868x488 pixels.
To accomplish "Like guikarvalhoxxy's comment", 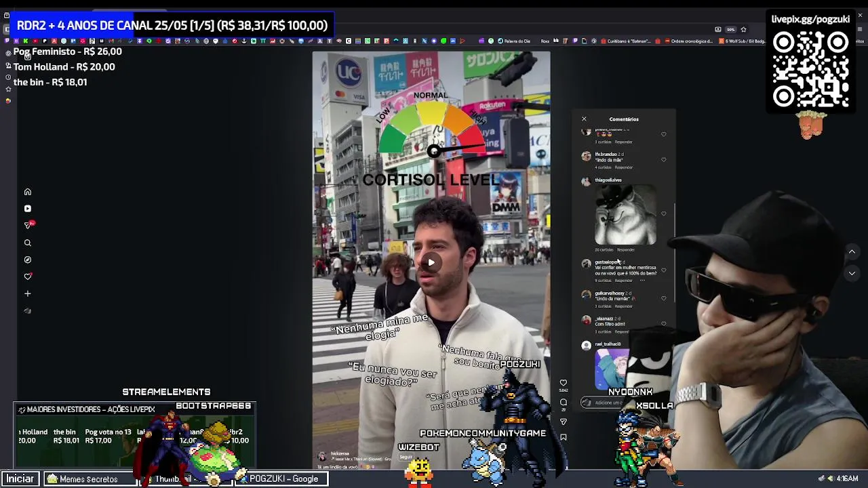I will point(664,299).
